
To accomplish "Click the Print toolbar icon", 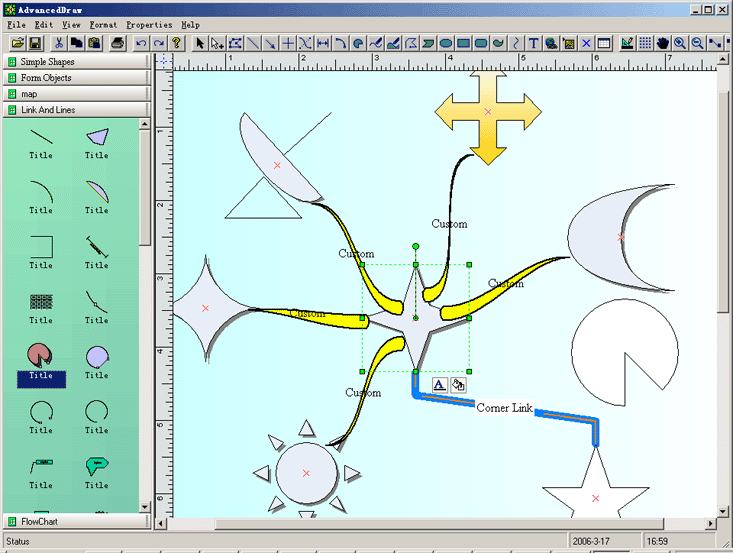I will 118,43.
